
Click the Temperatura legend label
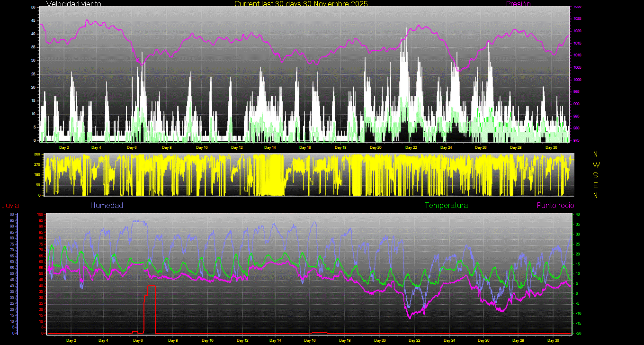click(446, 205)
